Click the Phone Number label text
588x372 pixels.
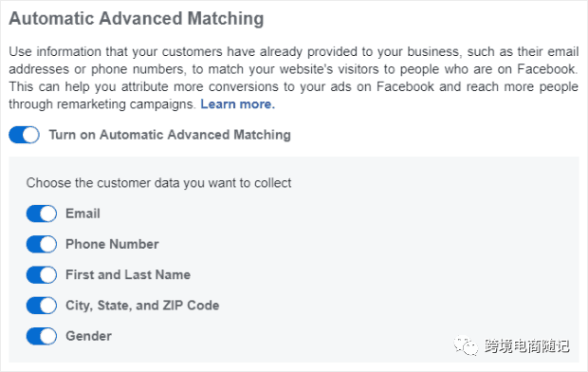(x=112, y=245)
